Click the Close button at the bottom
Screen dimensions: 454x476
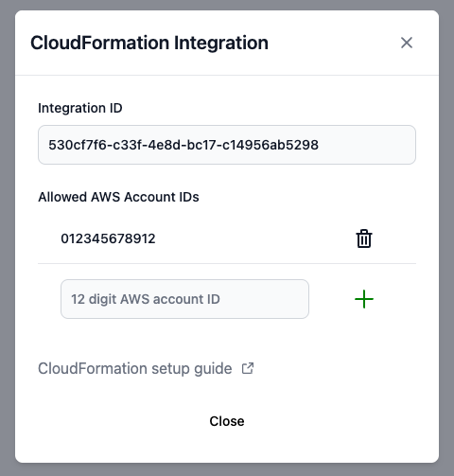[x=227, y=421]
